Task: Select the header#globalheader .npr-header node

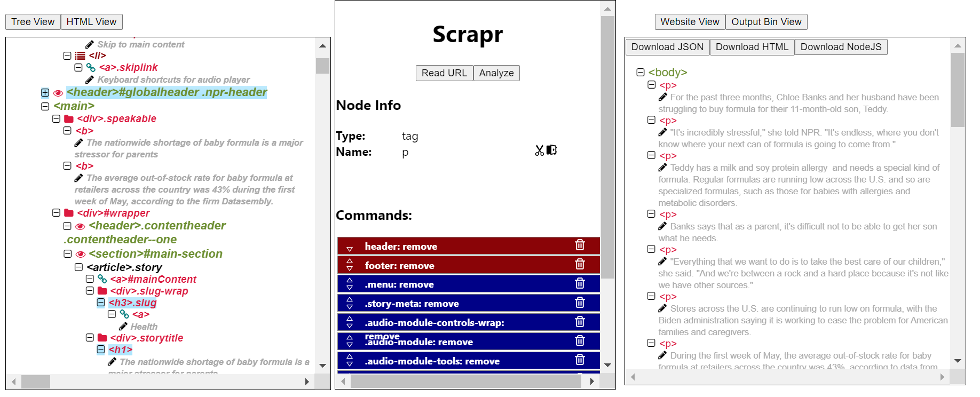Action: (167, 92)
